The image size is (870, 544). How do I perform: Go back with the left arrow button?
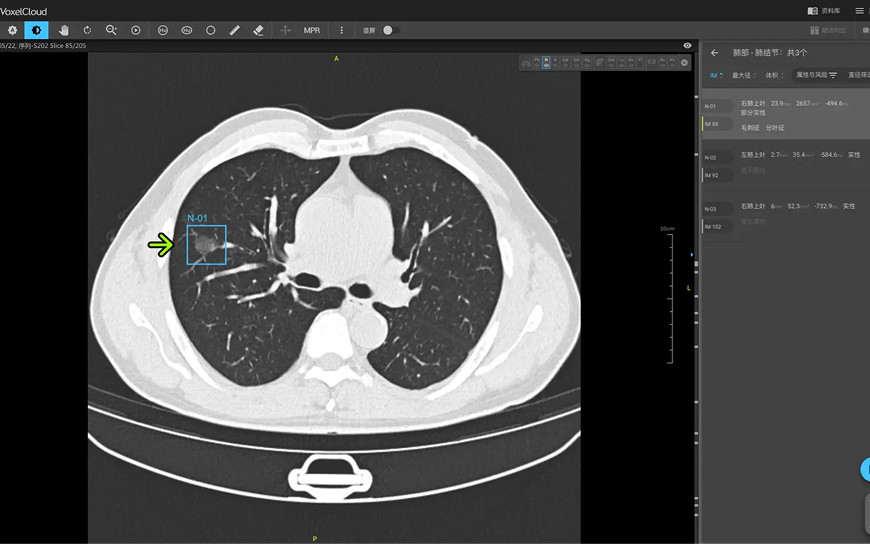click(x=715, y=53)
